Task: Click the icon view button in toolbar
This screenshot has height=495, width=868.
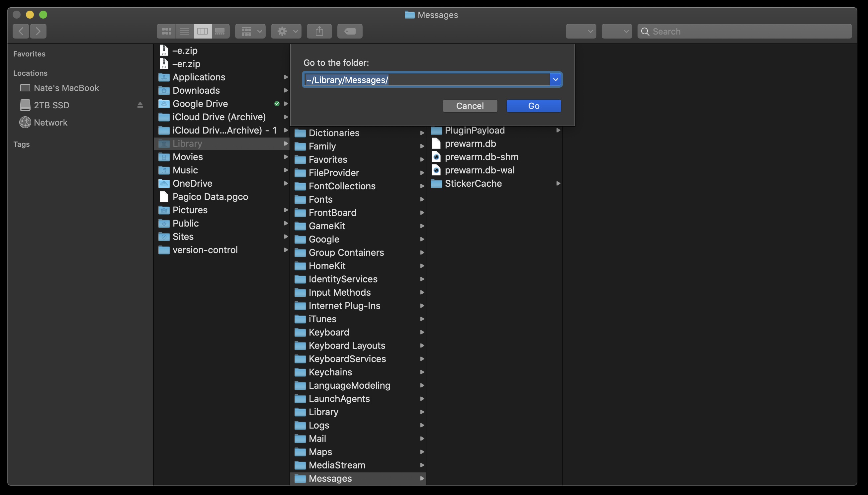Action: coord(166,31)
